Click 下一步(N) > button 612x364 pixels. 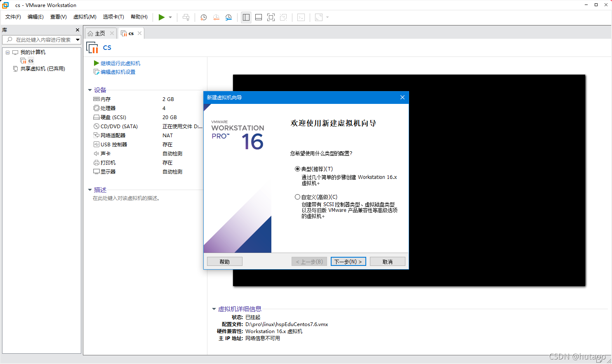click(348, 262)
